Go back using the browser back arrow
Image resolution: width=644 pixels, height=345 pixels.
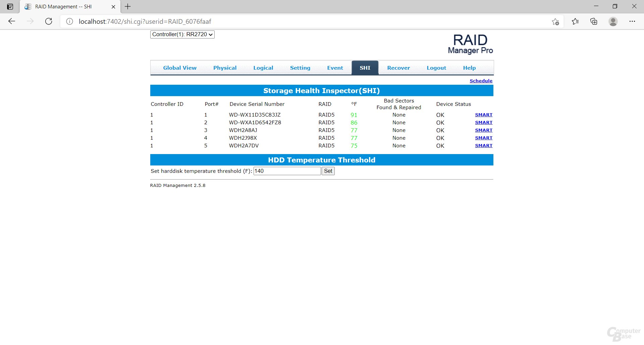click(x=12, y=21)
